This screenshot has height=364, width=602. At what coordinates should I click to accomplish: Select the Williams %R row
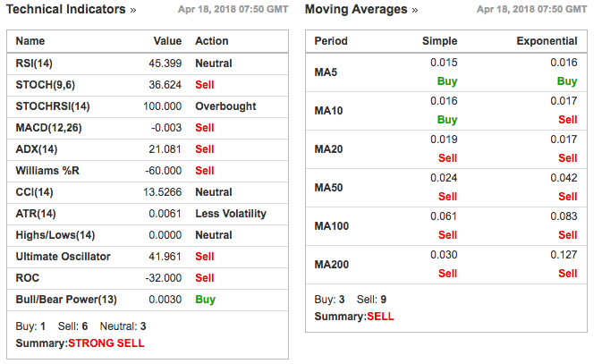pyautogui.click(x=148, y=171)
